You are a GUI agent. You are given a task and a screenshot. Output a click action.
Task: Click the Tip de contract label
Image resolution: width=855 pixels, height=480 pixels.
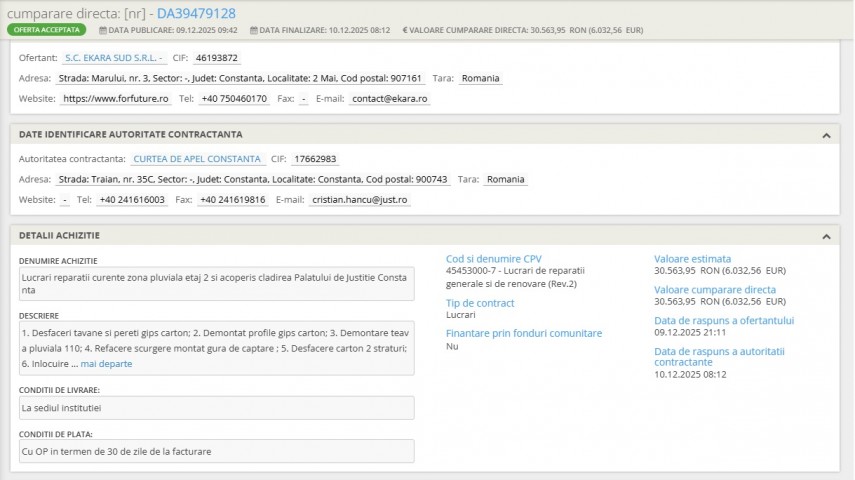click(480, 303)
